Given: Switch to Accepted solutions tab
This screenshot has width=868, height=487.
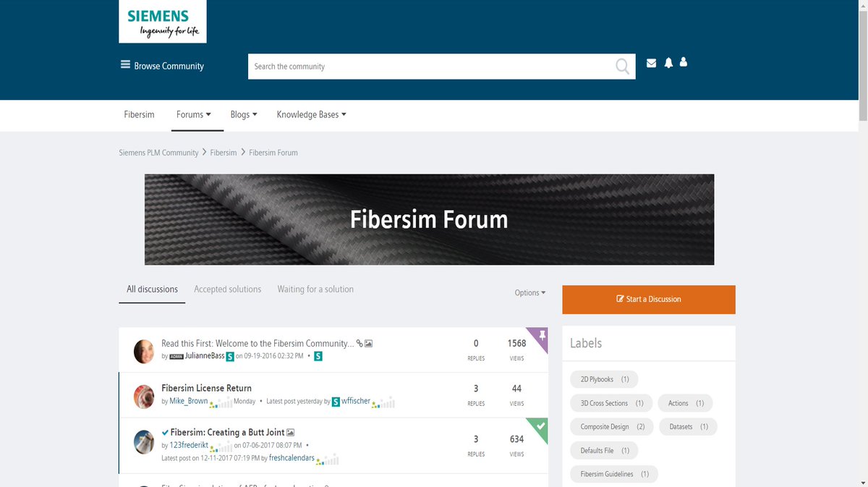Looking at the screenshot, I should [x=227, y=289].
